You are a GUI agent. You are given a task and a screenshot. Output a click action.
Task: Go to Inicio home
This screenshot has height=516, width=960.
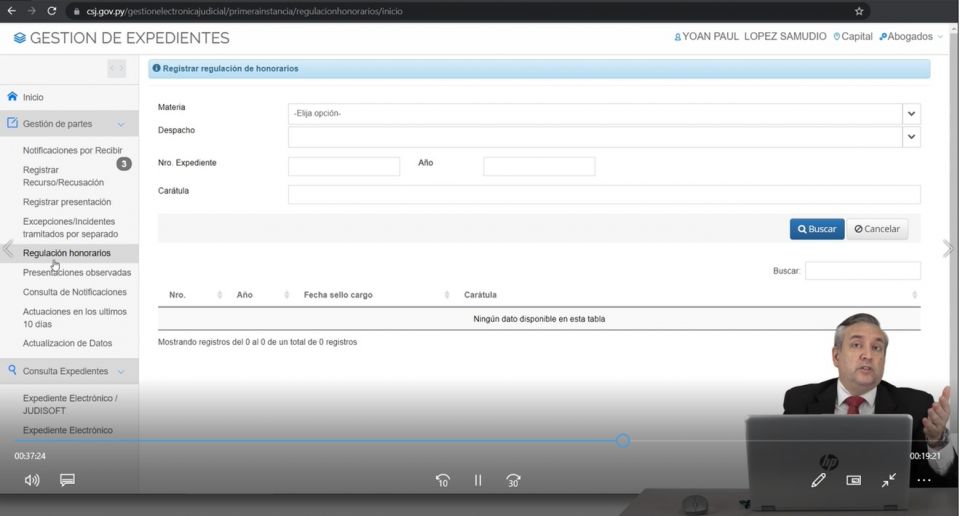[x=26, y=97]
